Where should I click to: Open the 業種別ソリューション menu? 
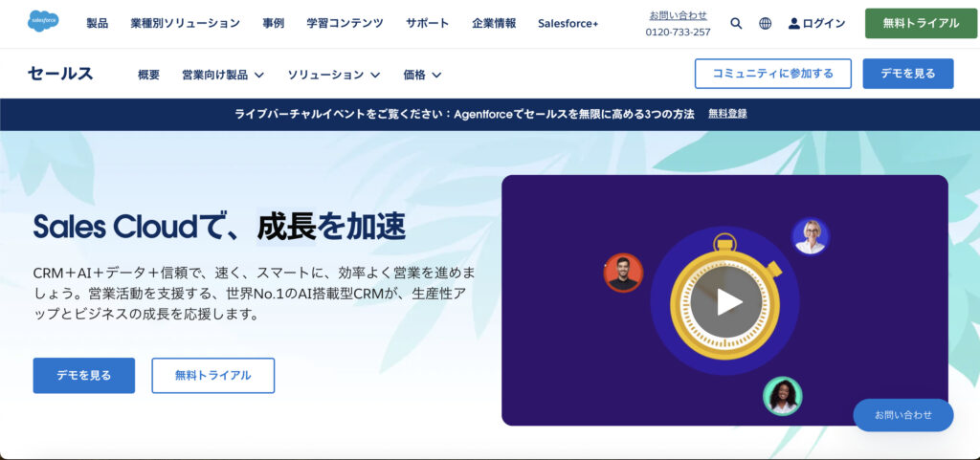pyautogui.click(x=185, y=23)
